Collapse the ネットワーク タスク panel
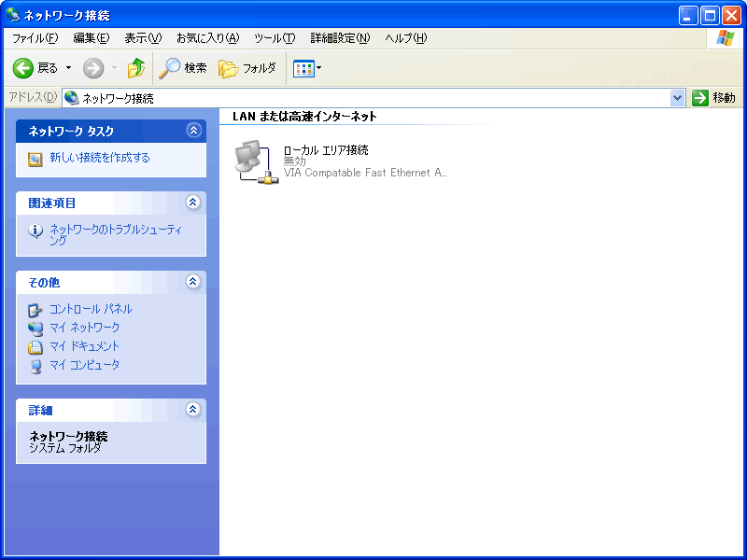 (193, 131)
